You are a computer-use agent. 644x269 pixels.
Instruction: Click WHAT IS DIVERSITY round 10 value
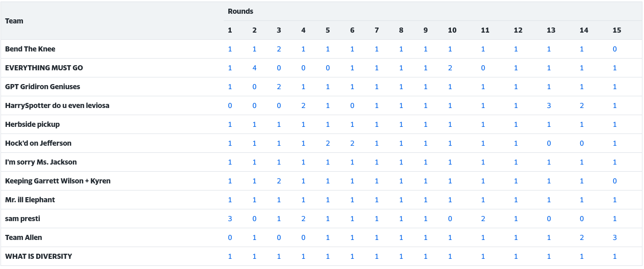[x=450, y=257]
